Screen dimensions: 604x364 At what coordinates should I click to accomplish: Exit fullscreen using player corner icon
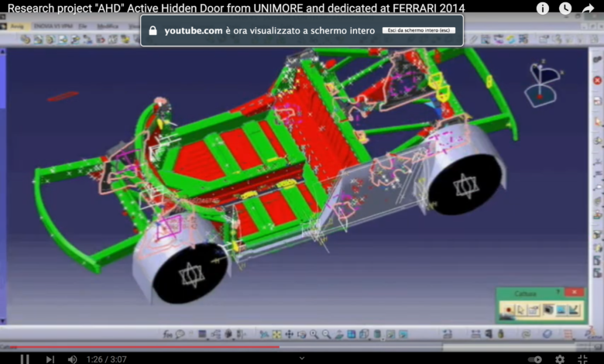click(x=582, y=359)
